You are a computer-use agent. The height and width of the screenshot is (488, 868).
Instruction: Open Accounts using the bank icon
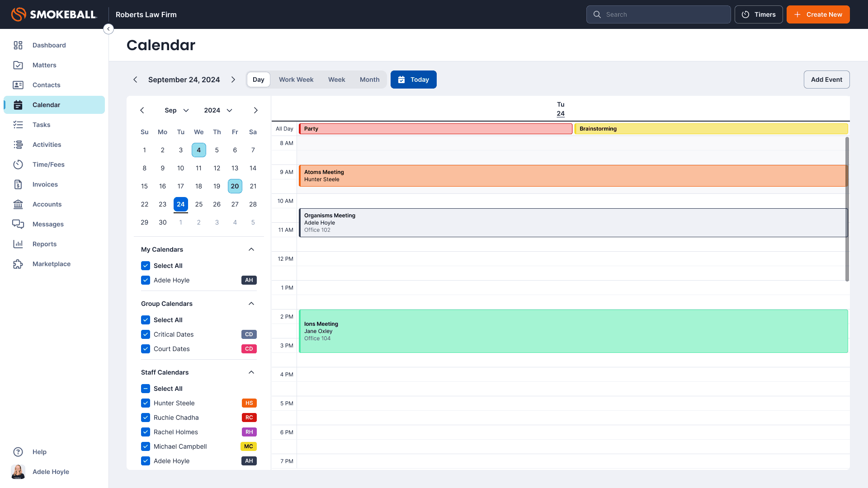[x=18, y=204]
